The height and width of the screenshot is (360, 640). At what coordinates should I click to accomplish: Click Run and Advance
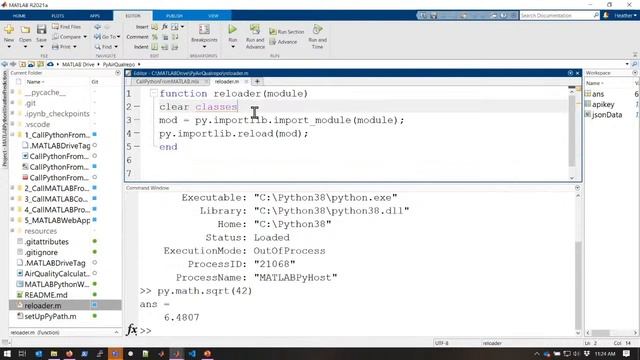pyautogui.click(x=255, y=36)
